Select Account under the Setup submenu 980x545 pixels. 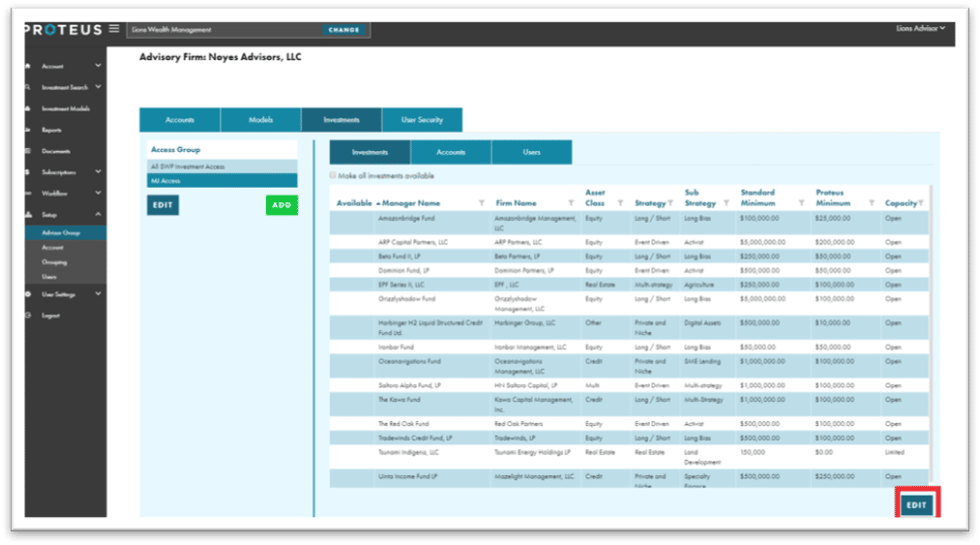pos(52,248)
